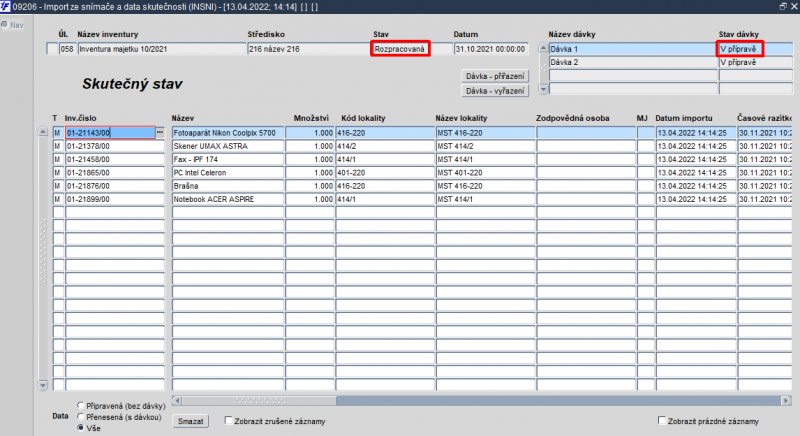Restore the window using title bar button

pos(783,6)
